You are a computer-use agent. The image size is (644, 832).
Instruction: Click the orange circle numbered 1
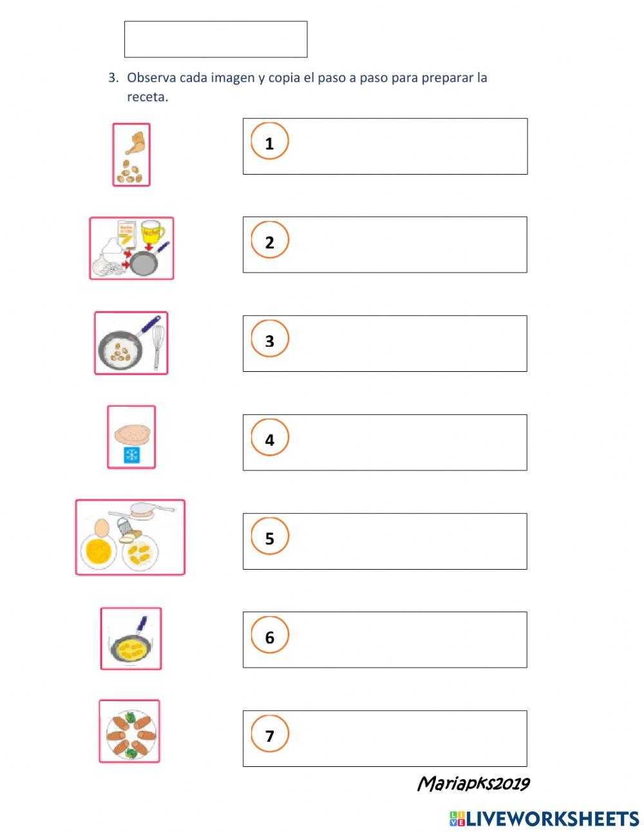[269, 142]
